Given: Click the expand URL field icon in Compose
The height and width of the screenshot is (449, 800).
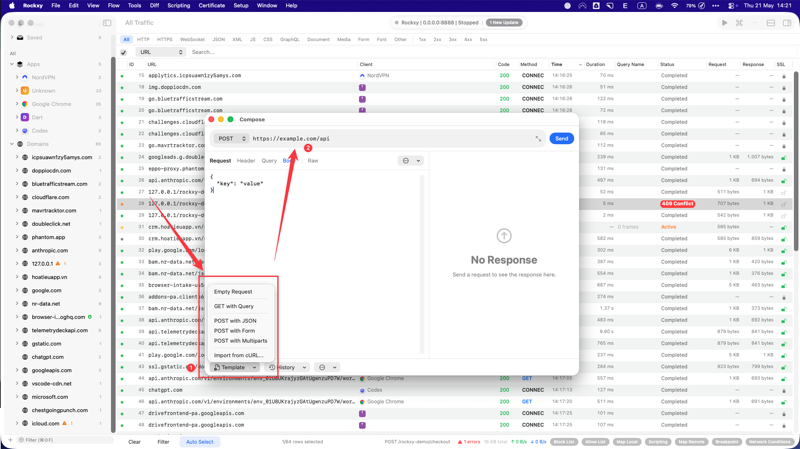Looking at the screenshot, I should (538, 139).
